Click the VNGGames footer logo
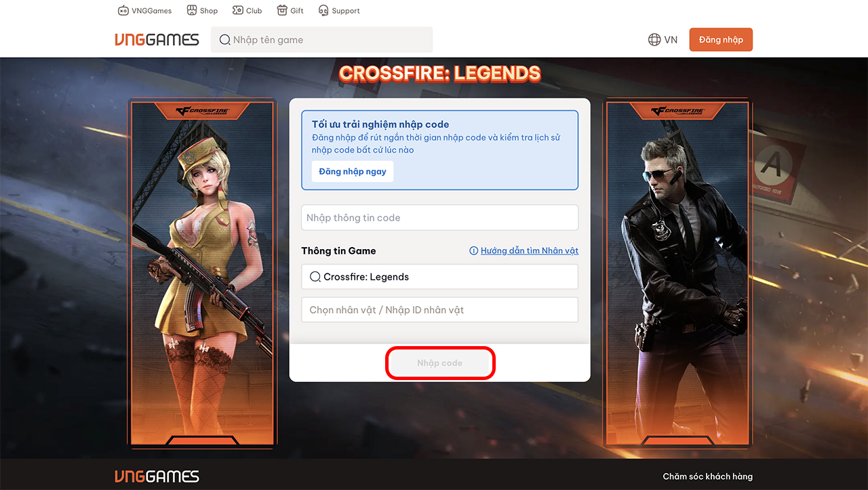868x490 pixels. pos(157,476)
